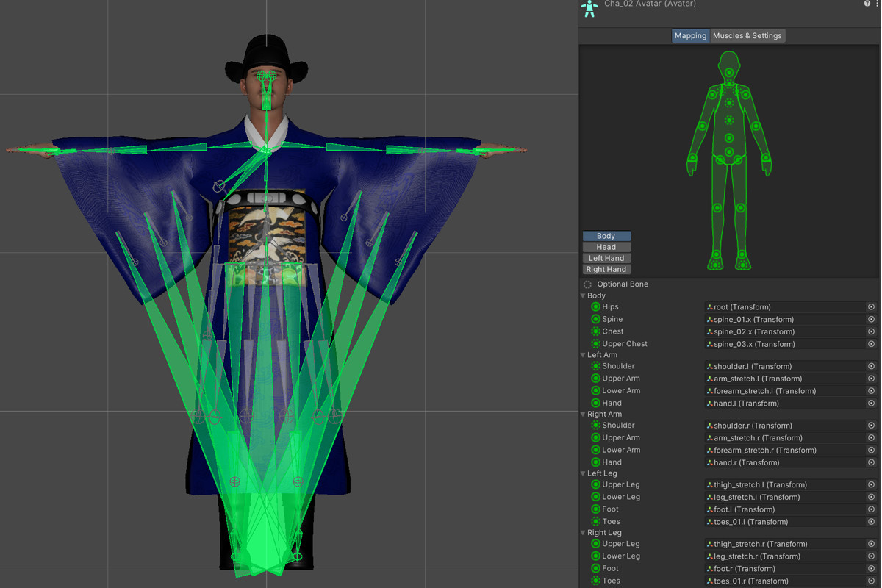Screen dimensions: 882x588
Task: Show the Body bone mapping view
Action: 606,236
